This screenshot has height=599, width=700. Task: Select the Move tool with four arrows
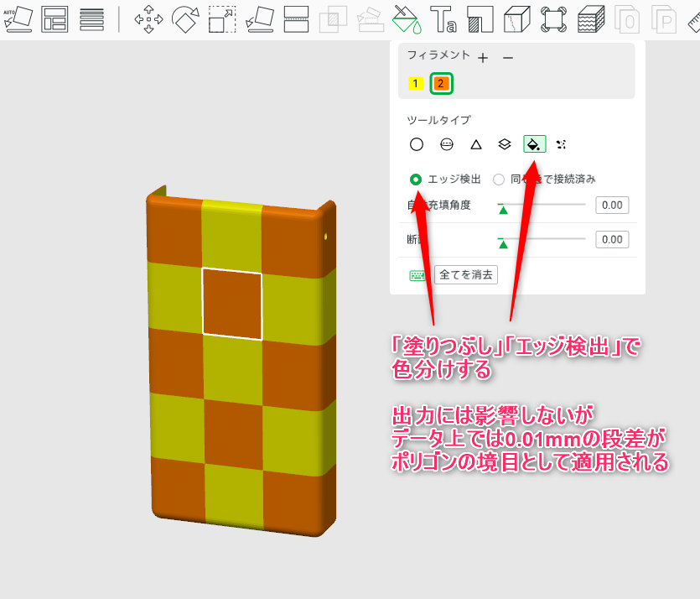[x=148, y=19]
